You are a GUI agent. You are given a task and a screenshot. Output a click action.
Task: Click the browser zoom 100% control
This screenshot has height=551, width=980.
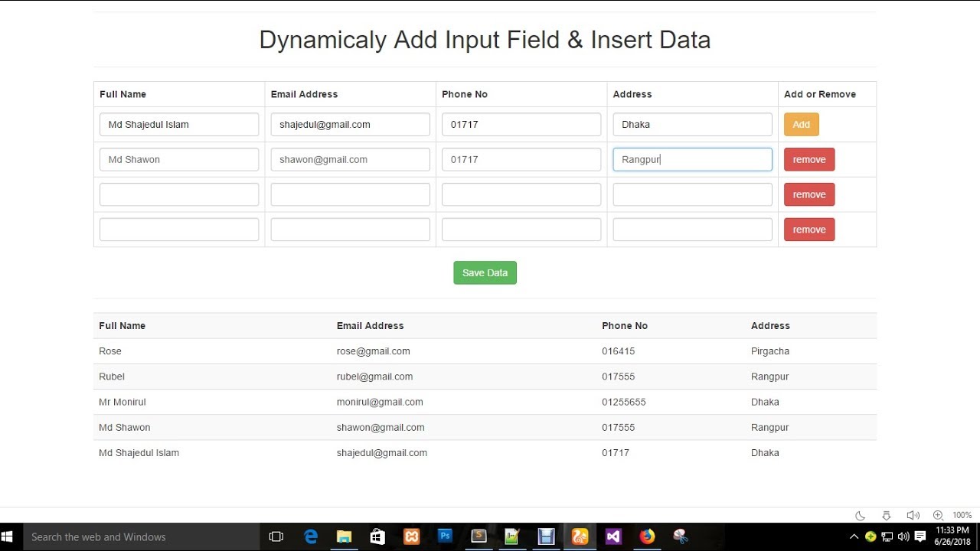962,516
